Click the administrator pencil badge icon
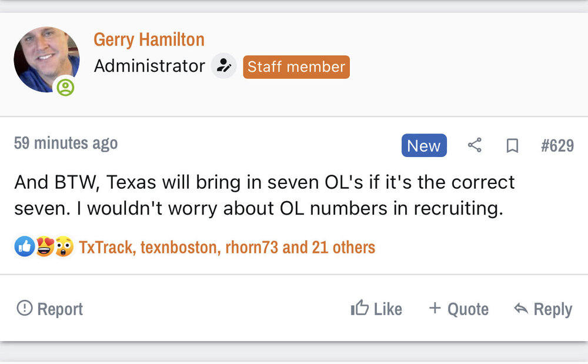 point(223,66)
